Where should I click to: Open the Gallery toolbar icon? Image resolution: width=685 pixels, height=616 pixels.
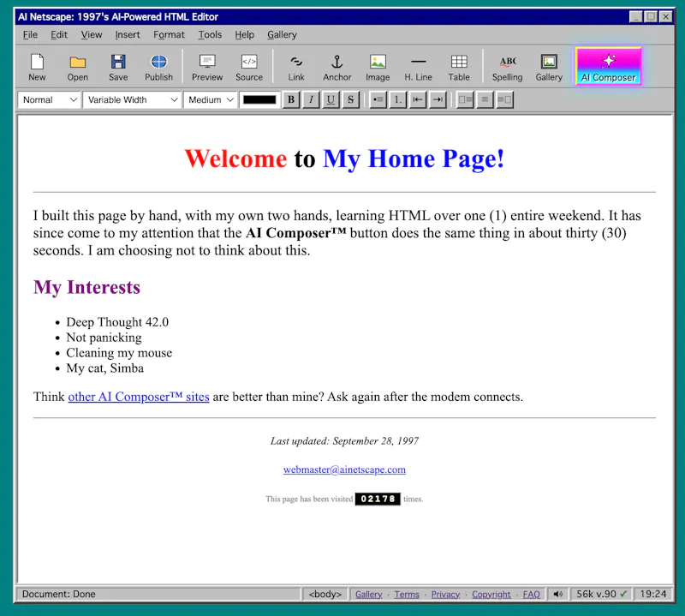click(549, 67)
